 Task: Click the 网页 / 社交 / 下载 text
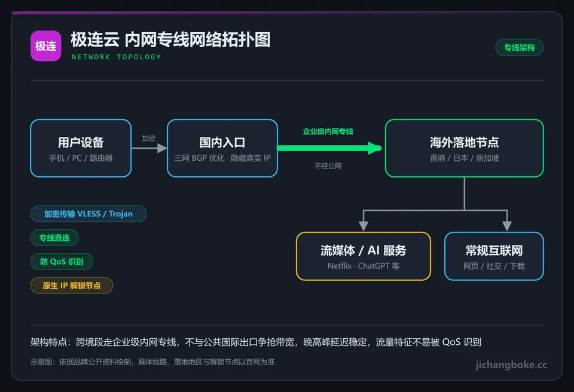click(494, 266)
